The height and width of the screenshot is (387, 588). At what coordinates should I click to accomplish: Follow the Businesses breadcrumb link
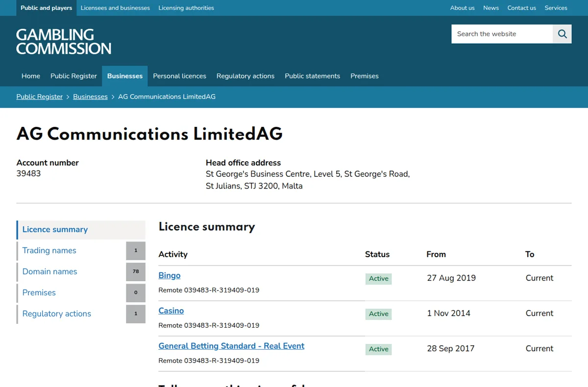(90, 97)
